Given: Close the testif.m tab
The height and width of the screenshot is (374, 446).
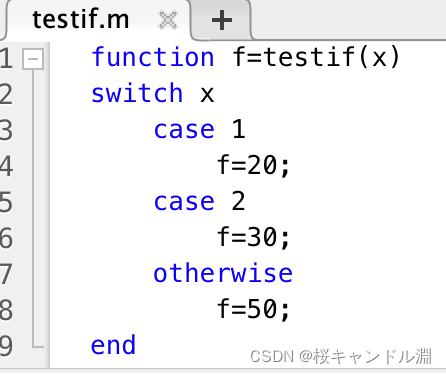Looking at the screenshot, I should click(x=168, y=20).
